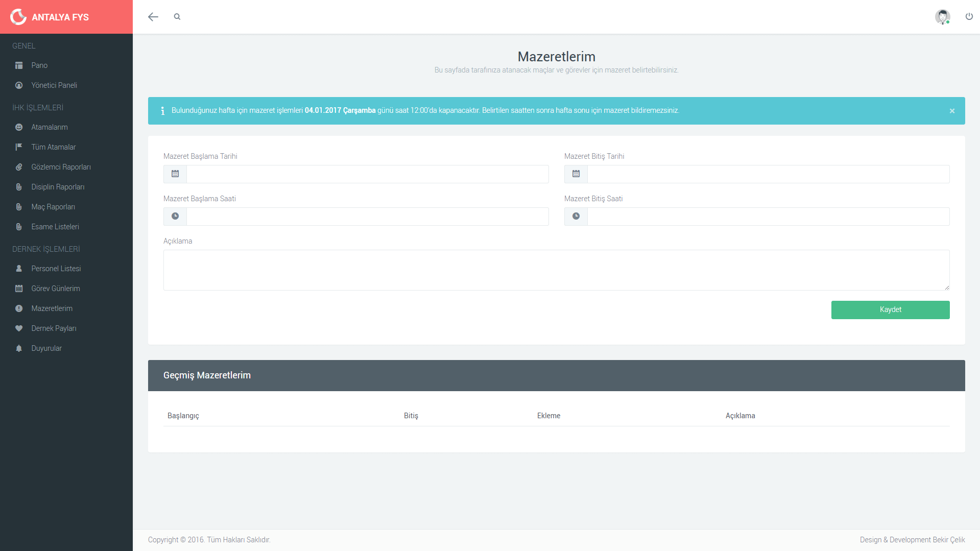Click clock icon for Mazeret Başlama Saati
Viewport: 980px width, 551px height.
click(175, 217)
